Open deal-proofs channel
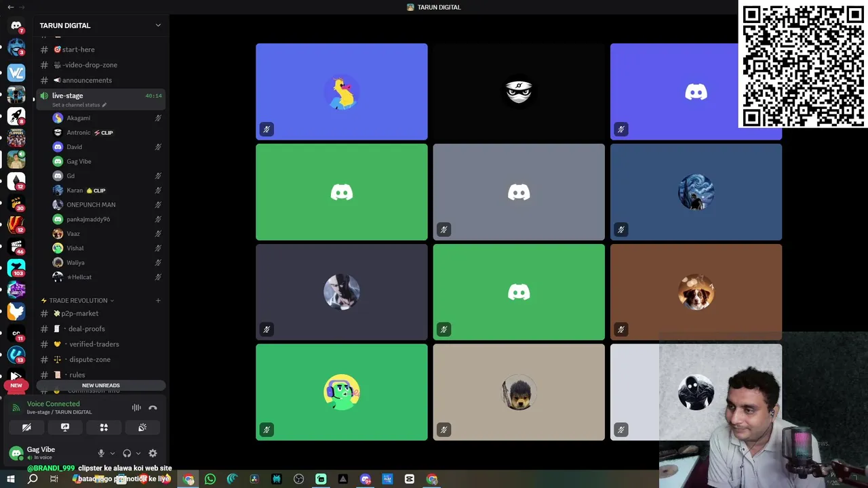Screen dimensions: 868x488 [x=100, y=329]
